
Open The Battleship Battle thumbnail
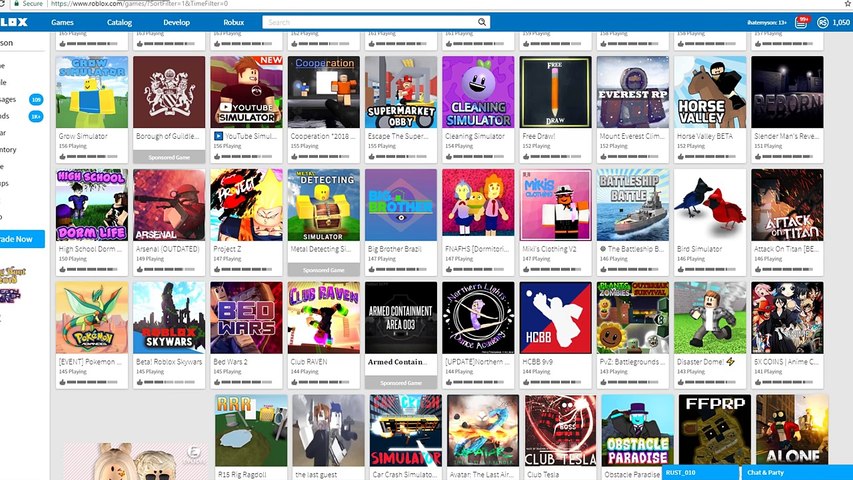633,205
